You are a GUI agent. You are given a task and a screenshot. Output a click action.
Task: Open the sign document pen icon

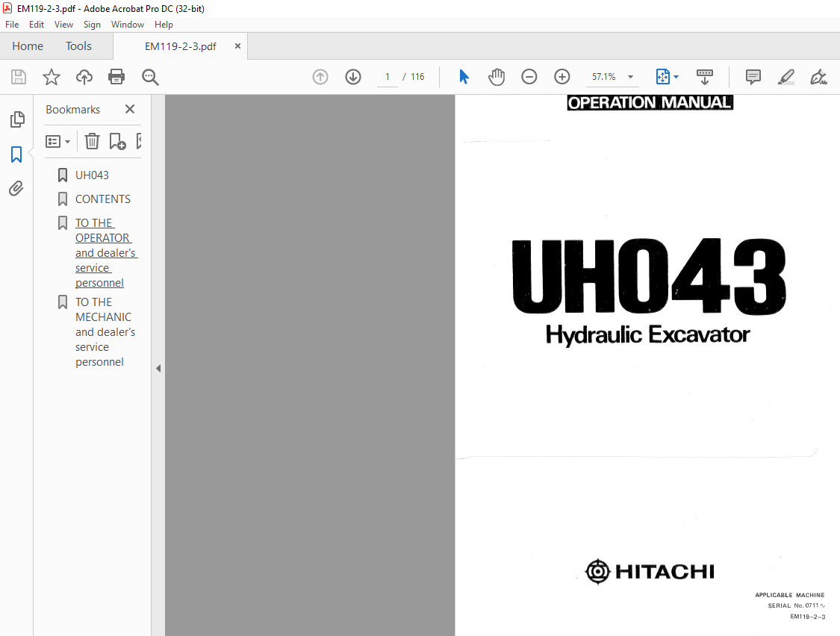click(818, 77)
